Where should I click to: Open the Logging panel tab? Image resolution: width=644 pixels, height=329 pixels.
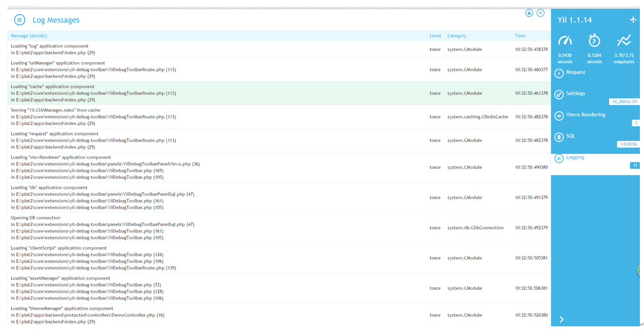click(x=575, y=157)
